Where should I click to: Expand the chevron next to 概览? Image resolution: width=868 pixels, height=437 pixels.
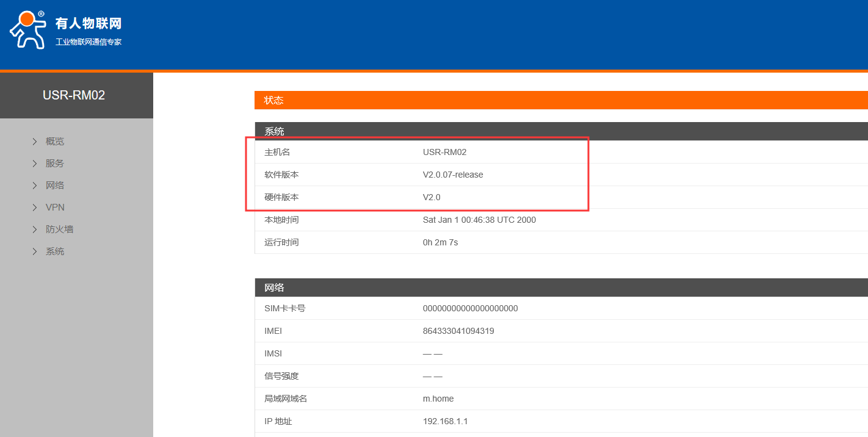(x=35, y=142)
